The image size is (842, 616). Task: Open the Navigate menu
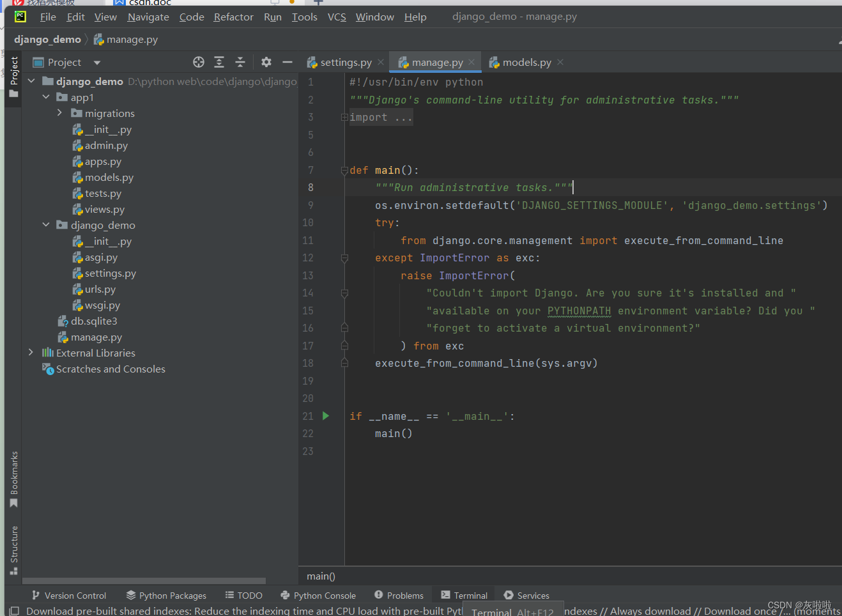pyautogui.click(x=148, y=17)
